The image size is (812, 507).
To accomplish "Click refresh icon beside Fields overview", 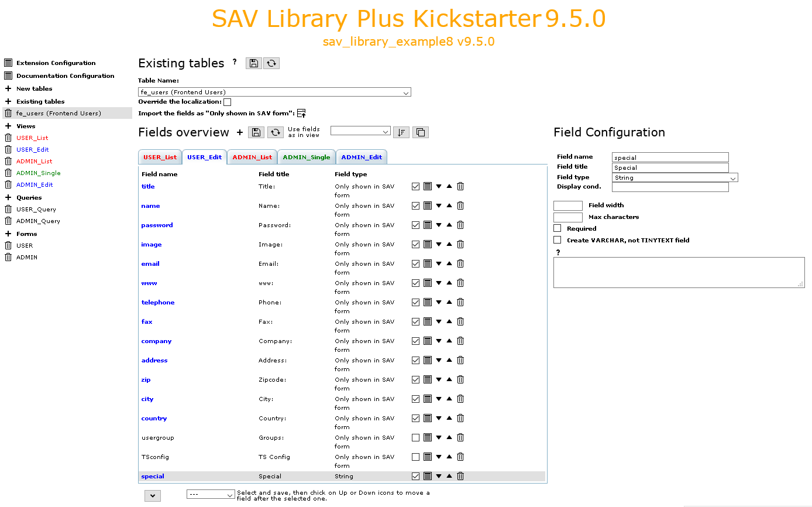I will click(276, 132).
